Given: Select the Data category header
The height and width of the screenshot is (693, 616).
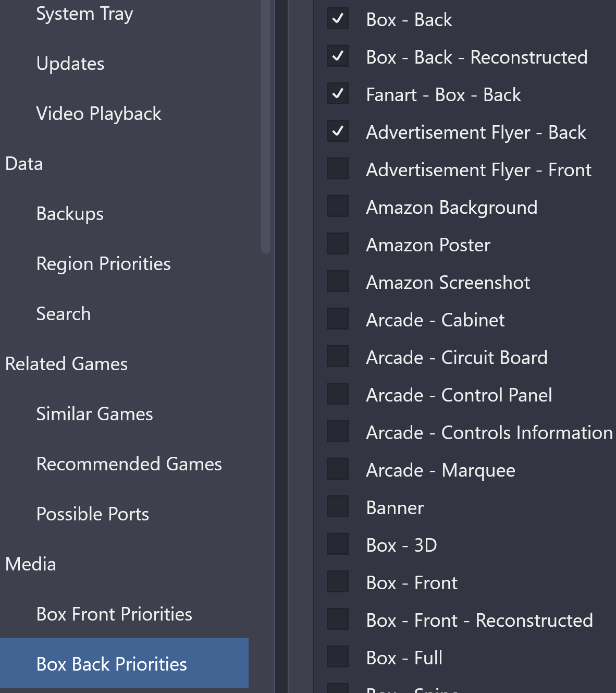Looking at the screenshot, I should (24, 164).
